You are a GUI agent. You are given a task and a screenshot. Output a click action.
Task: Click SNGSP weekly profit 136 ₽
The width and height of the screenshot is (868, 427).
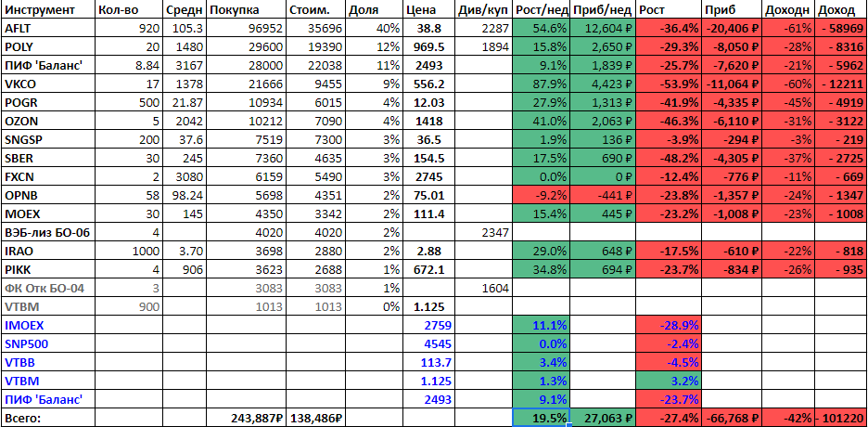tap(604, 139)
